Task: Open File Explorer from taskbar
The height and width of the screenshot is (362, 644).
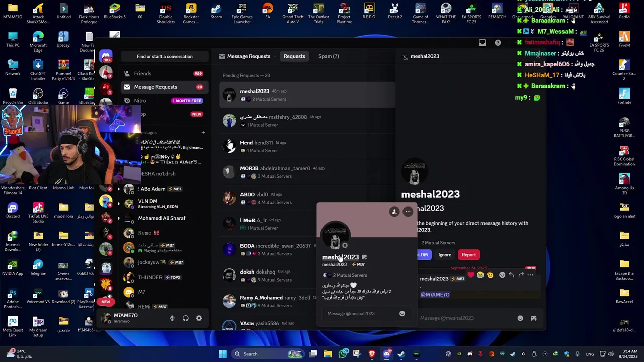Action: click(328, 354)
